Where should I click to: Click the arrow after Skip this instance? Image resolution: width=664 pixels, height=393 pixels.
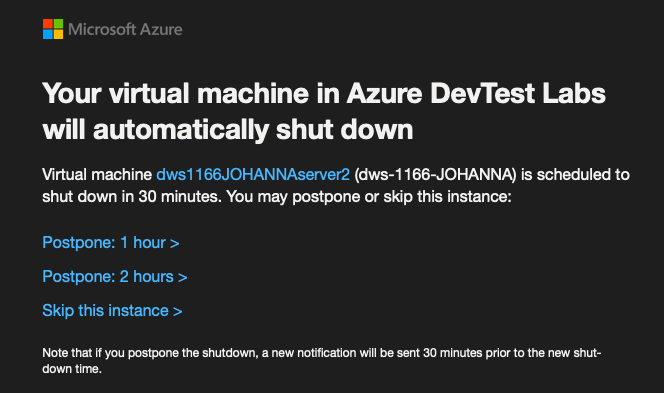click(178, 311)
